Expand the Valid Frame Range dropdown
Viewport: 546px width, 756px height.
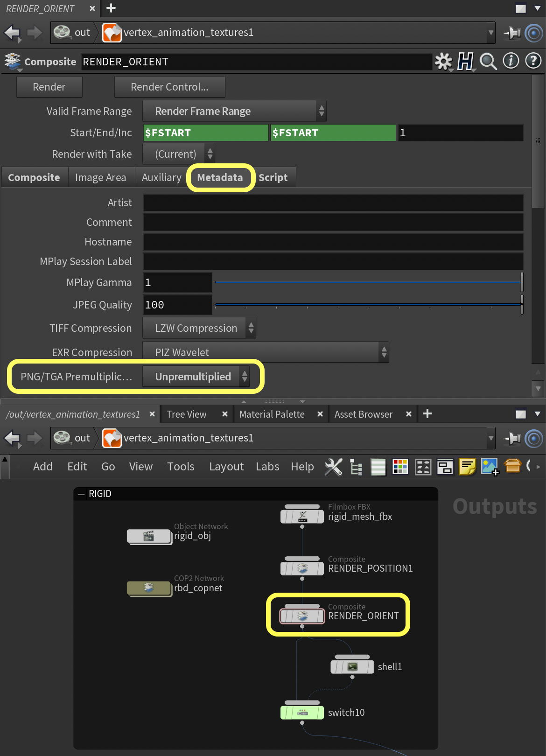coord(234,111)
